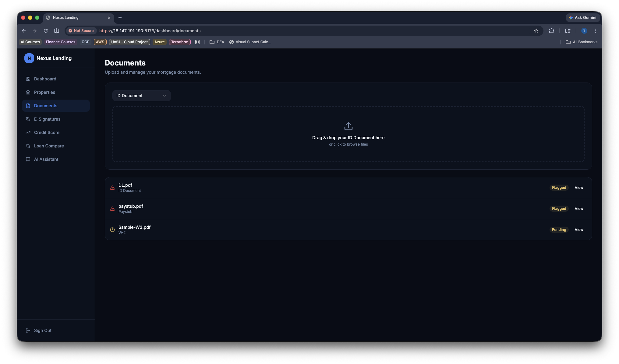Screen dimensions: 619x364
Task: Click the browser extensions puzzle icon
Action: [x=551, y=31]
